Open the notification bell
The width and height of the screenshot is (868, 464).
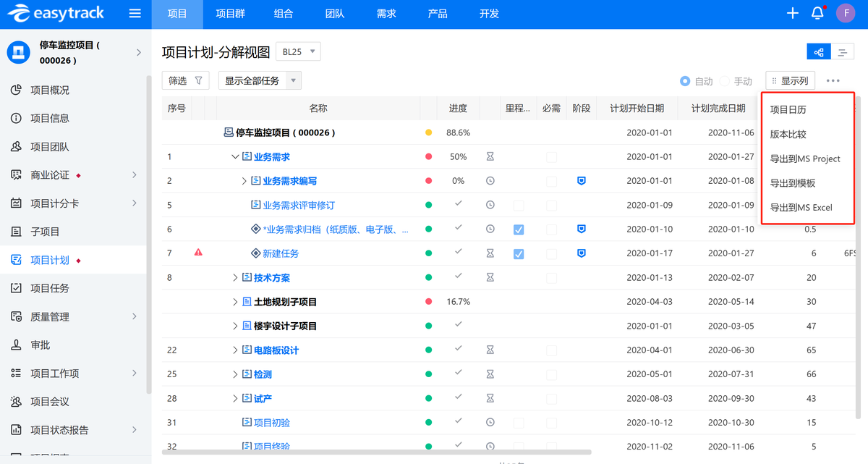817,13
